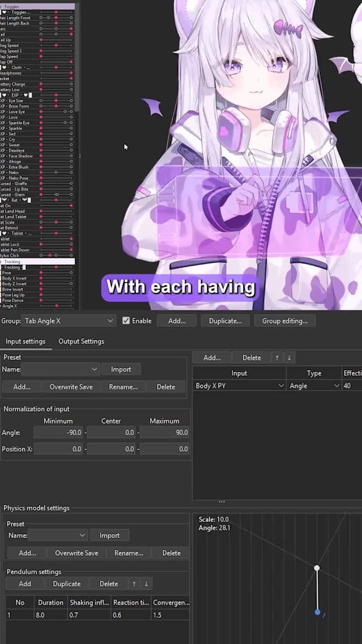The width and height of the screenshot is (362, 644).
Task: Open the Angle type dropdown
Action: tap(314, 386)
